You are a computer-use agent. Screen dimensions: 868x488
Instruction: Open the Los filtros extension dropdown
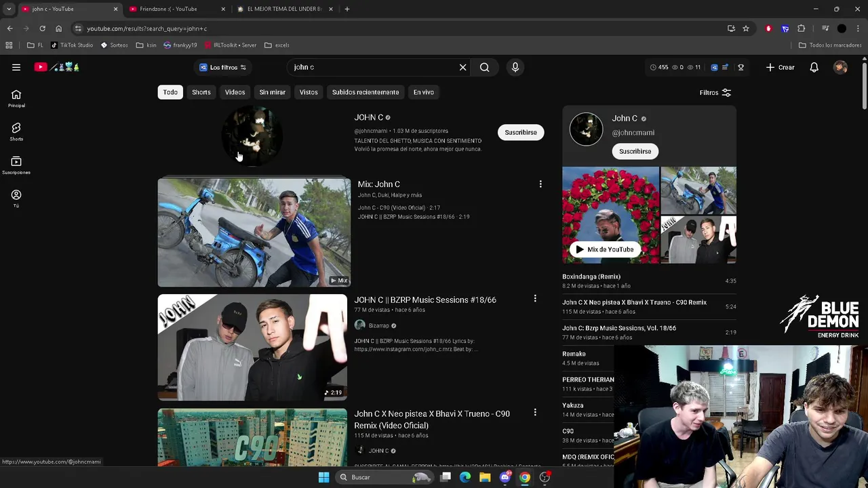tap(222, 67)
